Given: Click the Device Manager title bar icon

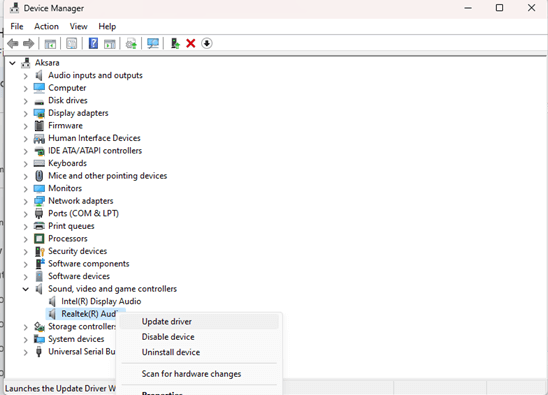Looking at the screenshot, I should pyautogui.click(x=14, y=8).
